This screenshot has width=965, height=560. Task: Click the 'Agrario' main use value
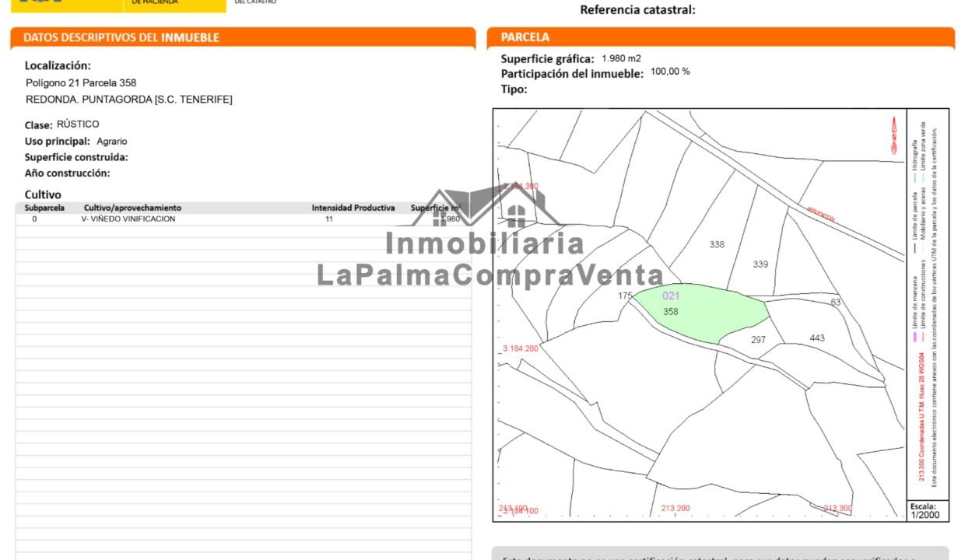[112, 142]
